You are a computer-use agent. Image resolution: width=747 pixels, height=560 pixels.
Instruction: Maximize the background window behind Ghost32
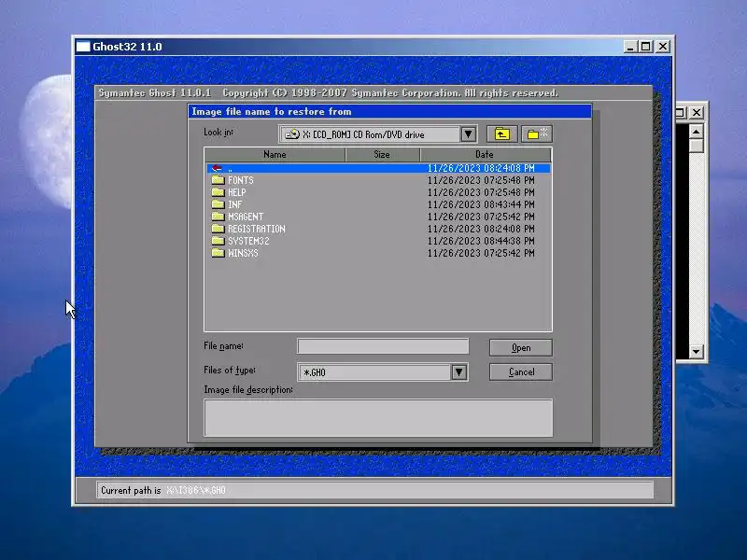[x=681, y=112]
